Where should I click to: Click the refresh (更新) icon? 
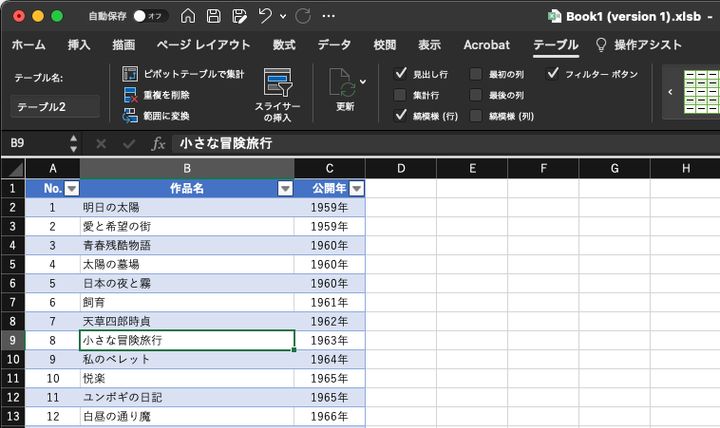(343, 85)
